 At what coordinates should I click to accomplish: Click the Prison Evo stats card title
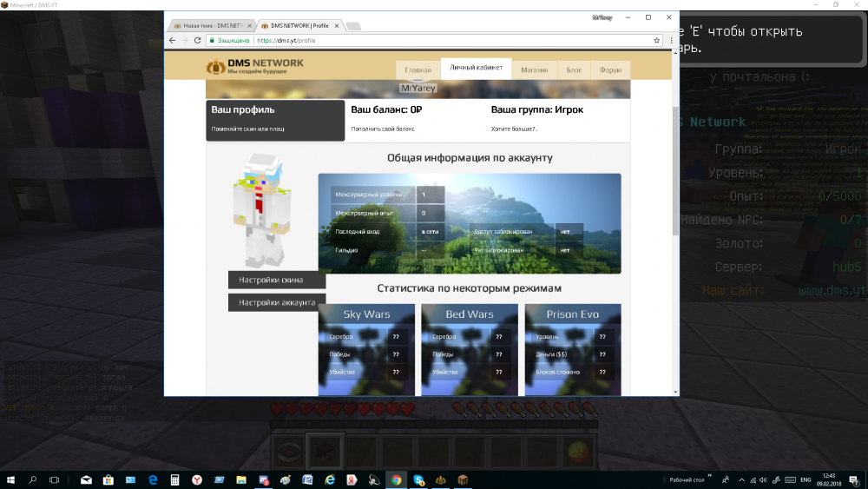(572, 314)
